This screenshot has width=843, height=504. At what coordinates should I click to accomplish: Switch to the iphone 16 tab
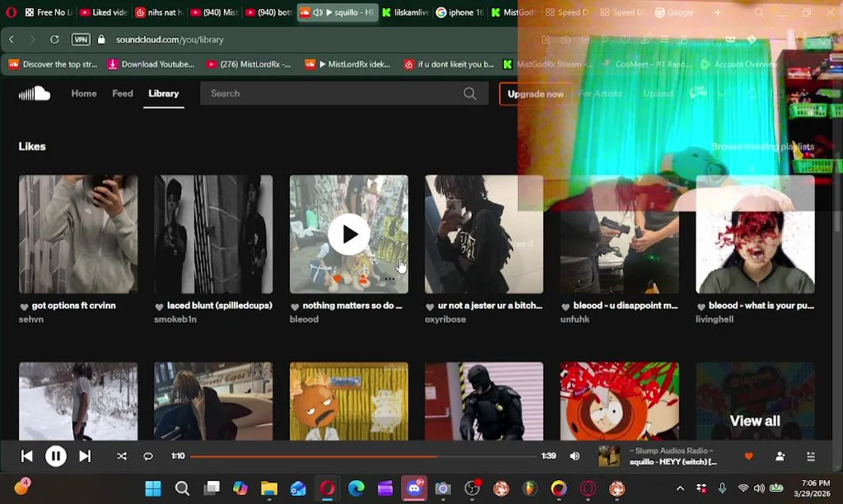460,13
